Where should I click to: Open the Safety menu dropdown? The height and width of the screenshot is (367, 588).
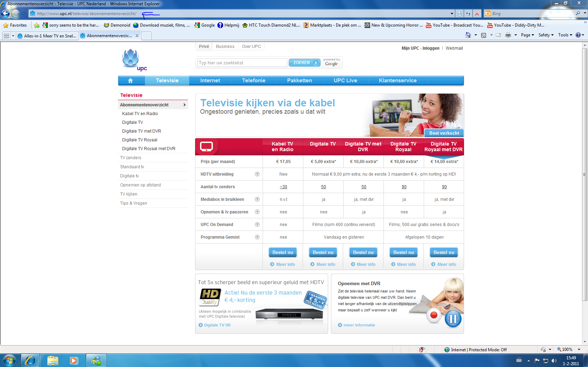click(x=546, y=35)
